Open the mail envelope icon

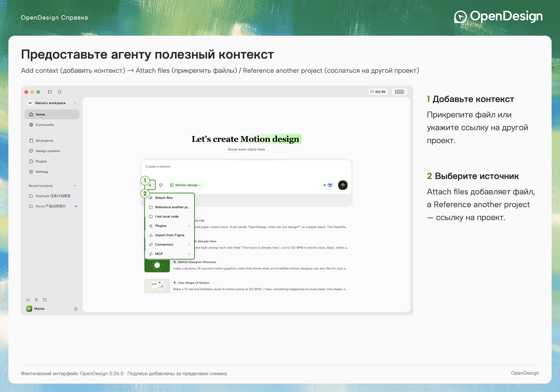[x=45, y=300]
